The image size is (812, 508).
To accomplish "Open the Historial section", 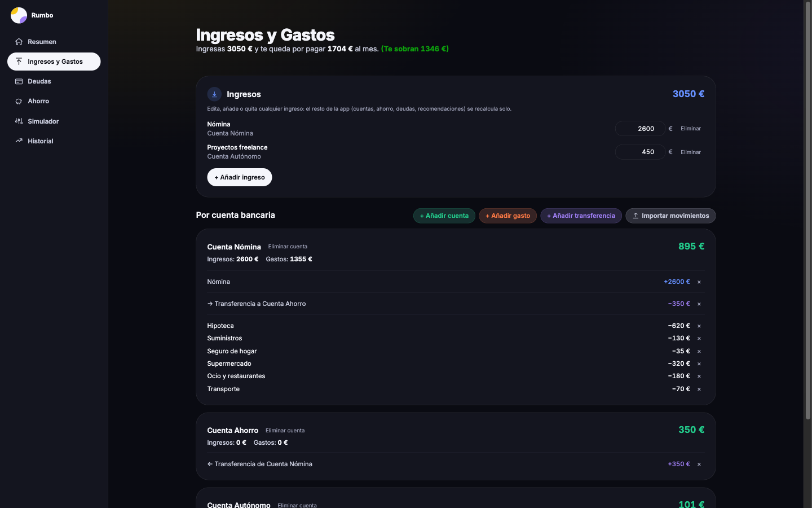I will pos(54,141).
